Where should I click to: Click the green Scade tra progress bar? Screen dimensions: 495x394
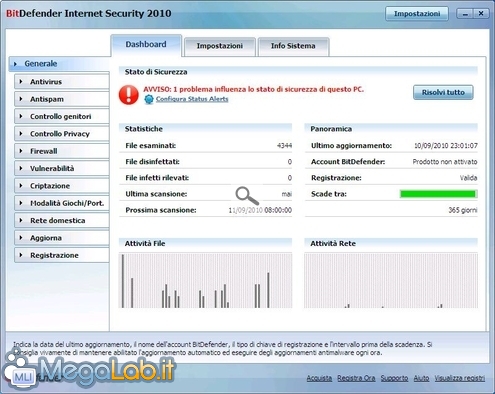click(x=438, y=194)
